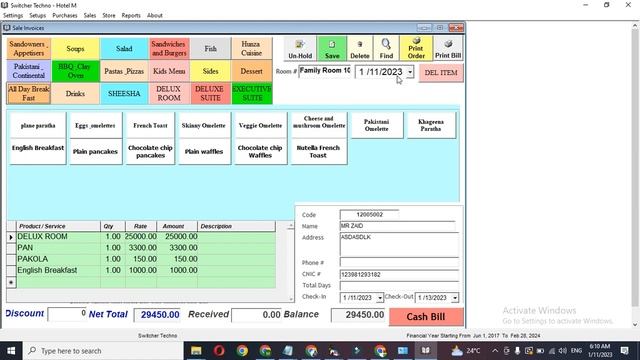
Task: Click the 3300.00 rate cell of PAN
Action: tap(141, 248)
